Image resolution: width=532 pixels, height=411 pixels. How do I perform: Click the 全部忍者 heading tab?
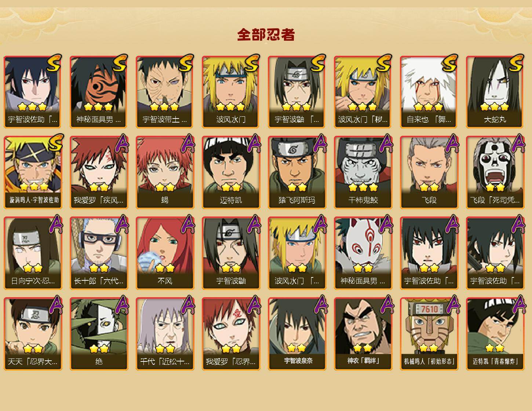pos(266,35)
